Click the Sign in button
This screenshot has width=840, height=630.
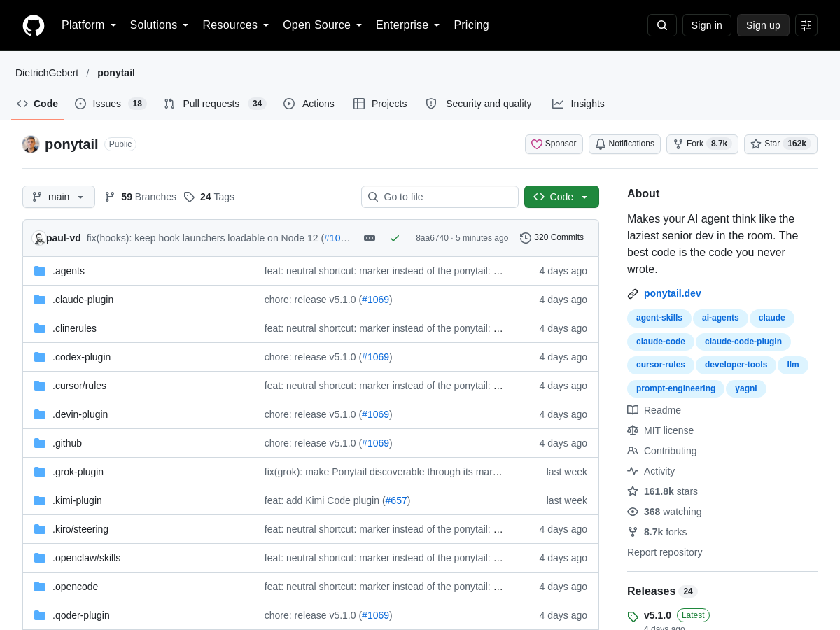[707, 25]
